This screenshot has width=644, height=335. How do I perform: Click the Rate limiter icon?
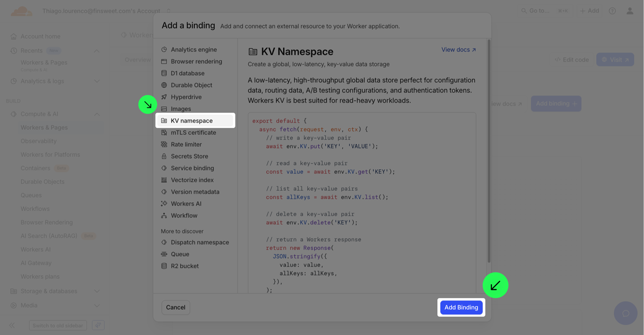(x=164, y=144)
